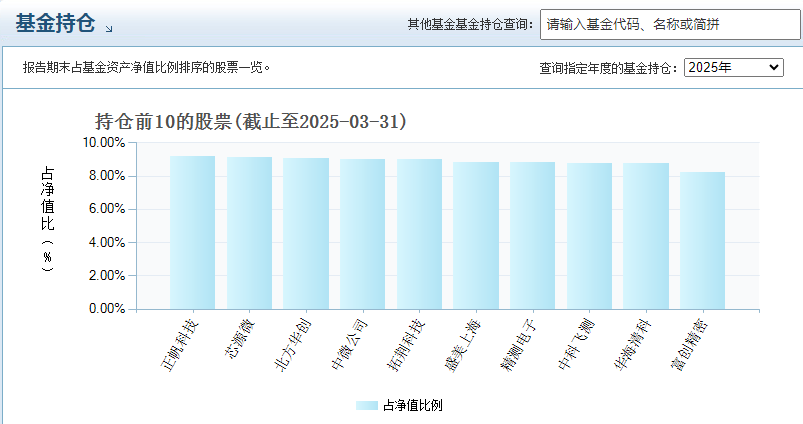803x424 pixels.
Task: Click the 中微公司 axis label
Action: click(x=349, y=345)
